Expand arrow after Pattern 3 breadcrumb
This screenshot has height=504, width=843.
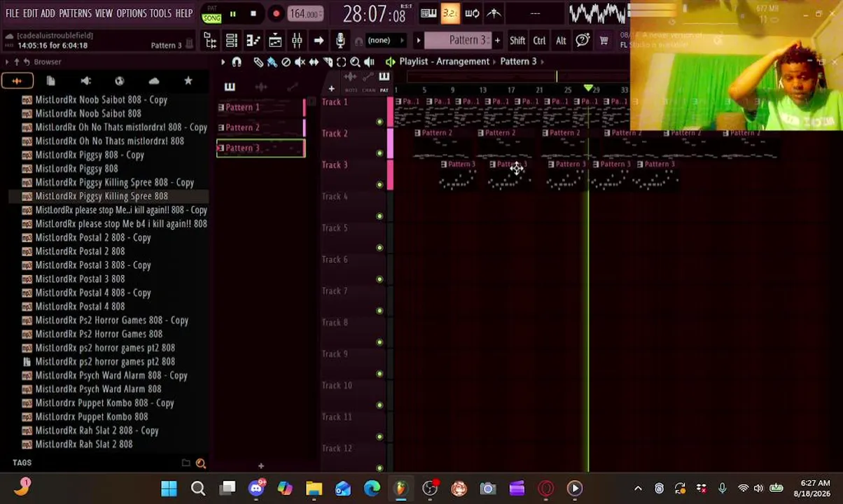(x=543, y=62)
